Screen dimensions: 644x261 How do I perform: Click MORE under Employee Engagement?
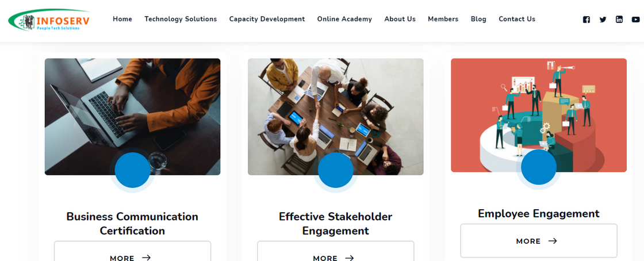[538, 241]
